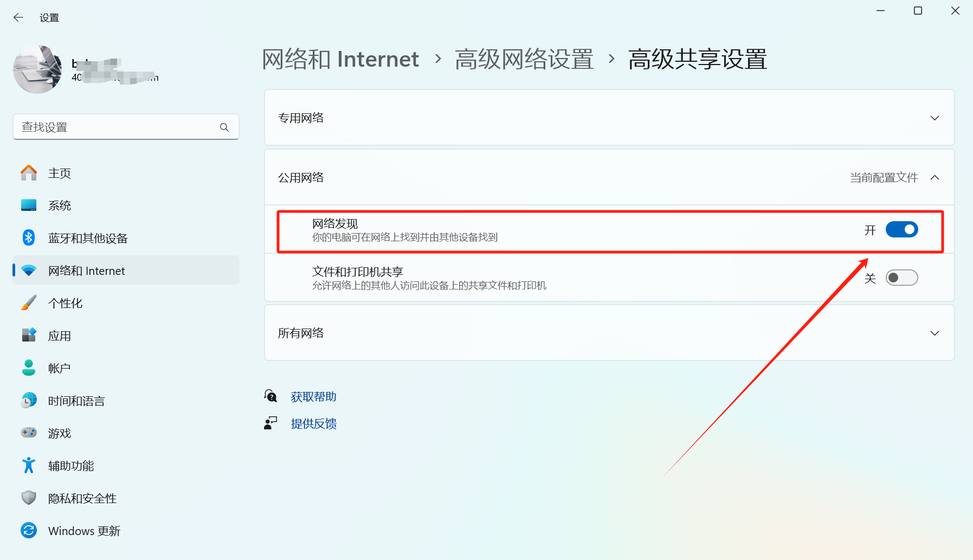Collapse the 公用网络 section chevron
The width and height of the screenshot is (973, 560).
click(x=935, y=178)
